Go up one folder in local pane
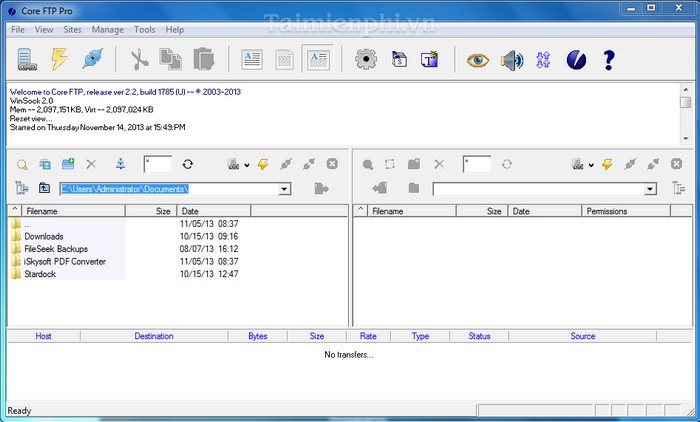Viewport: 700px width, 422px height. pos(44,188)
